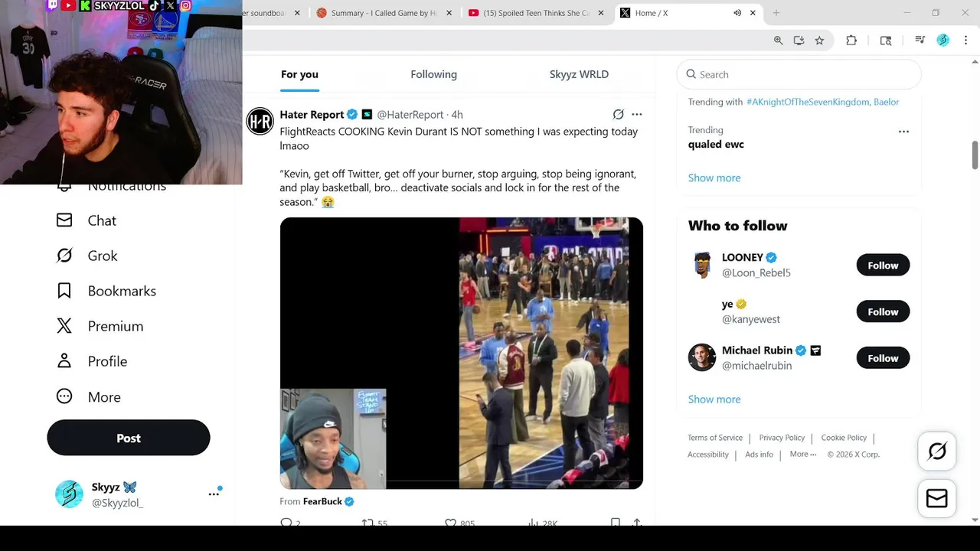Viewport: 980px width, 551px height.
Task: Click the @kanyewest handle
Action: point(751,319)
